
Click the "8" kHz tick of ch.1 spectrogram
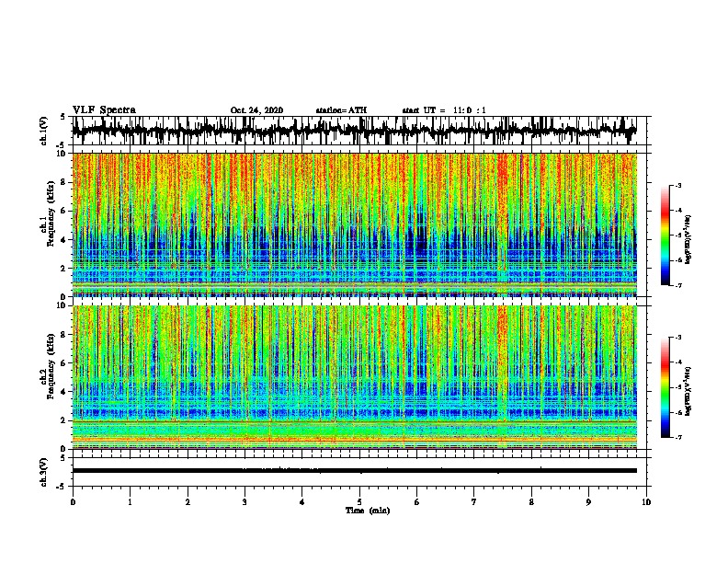(63, 182)
